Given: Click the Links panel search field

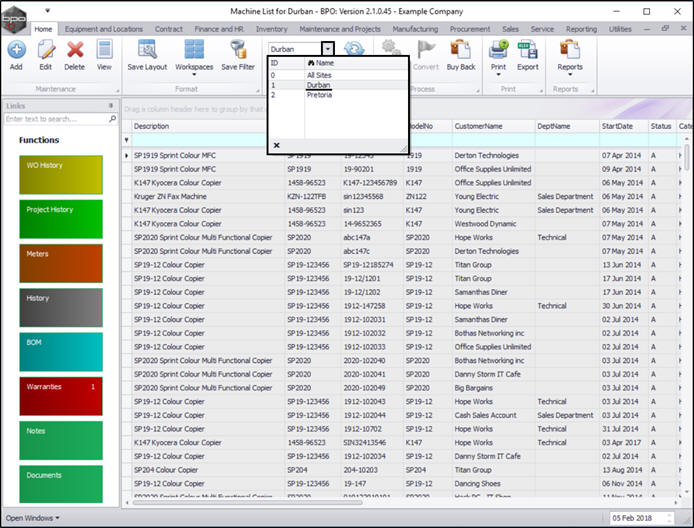Looking at the screenshot, I should pyautogui.click(x=56, y=119).
